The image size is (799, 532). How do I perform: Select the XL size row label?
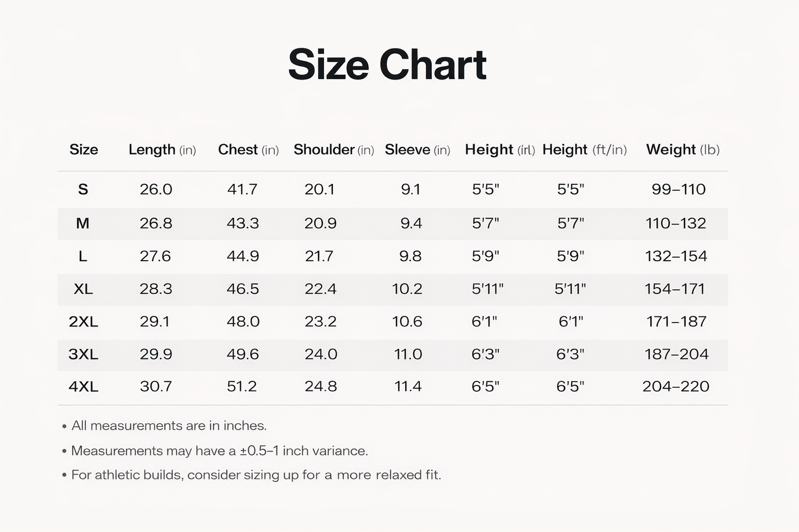(x=83, y=289)
